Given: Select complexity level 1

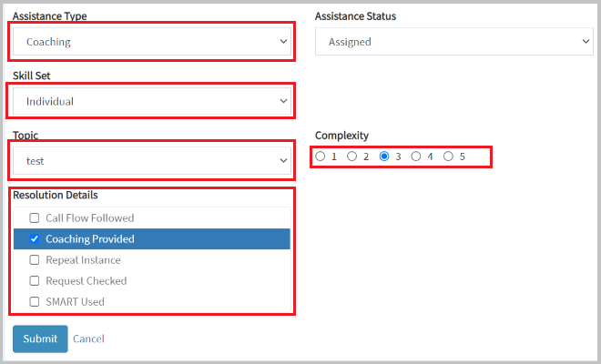Looking at the screenshot, I should 320,157.
